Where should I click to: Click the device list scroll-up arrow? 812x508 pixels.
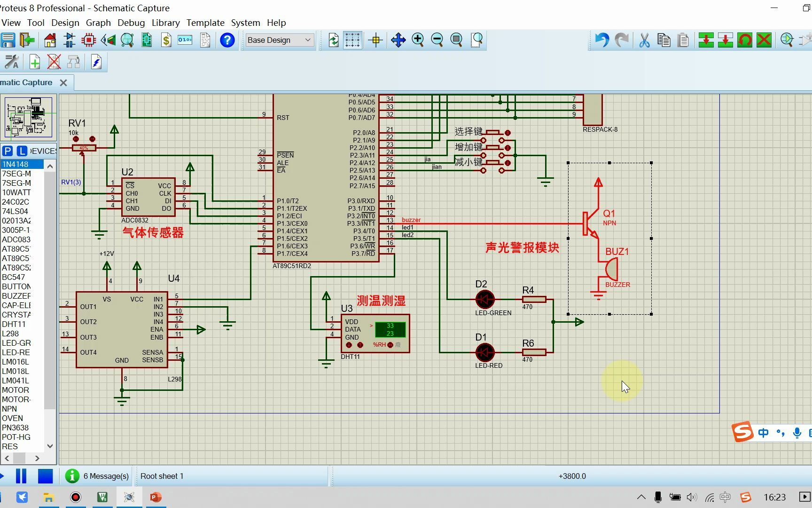coord(50,166)
